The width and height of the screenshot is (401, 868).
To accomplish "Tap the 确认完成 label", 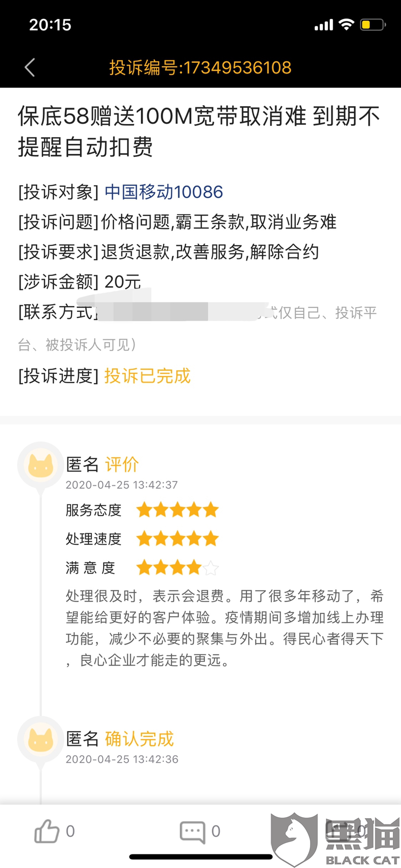I will pos(139,739).
